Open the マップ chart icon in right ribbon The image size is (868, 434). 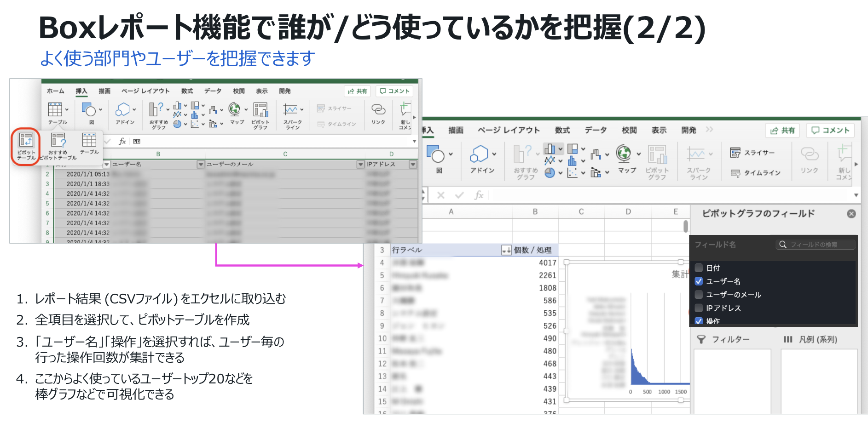626,159
